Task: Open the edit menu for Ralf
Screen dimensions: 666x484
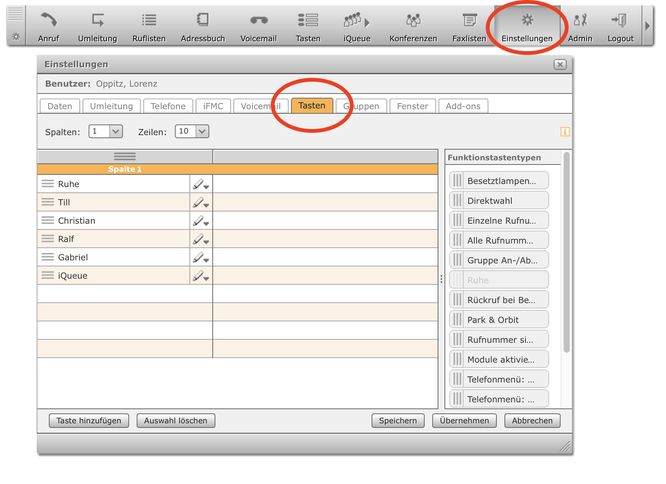Action: (201, 239)
